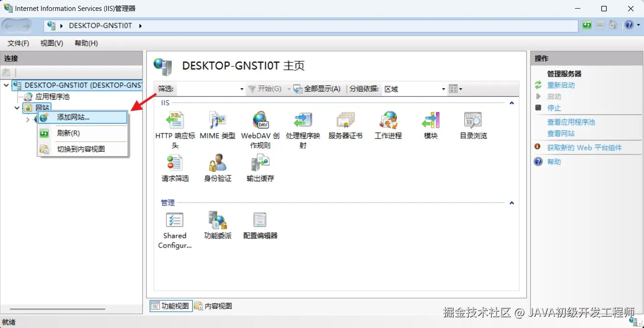
Task: Choose 添加网站... from context menu
Action: tap(82, 117)
